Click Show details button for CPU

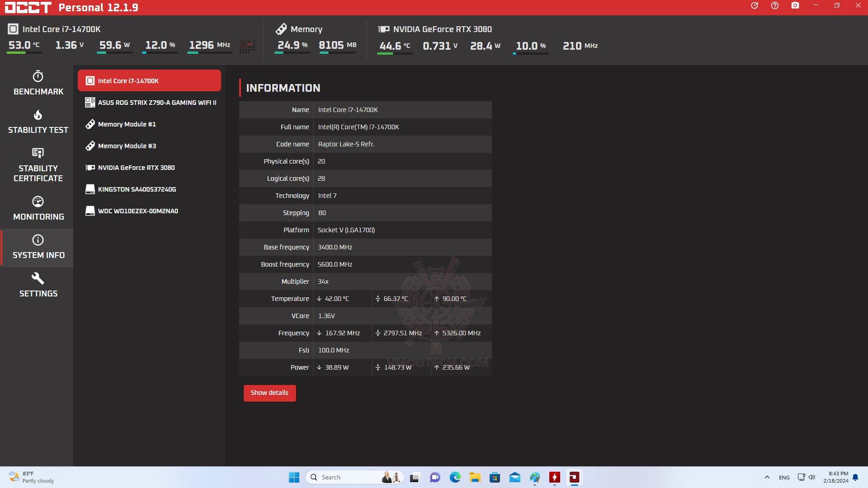[269, 393]
